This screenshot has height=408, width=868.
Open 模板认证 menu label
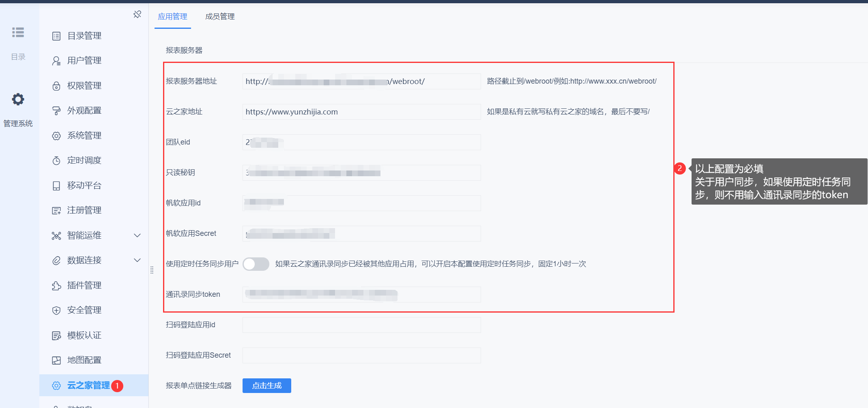(84, 335)
